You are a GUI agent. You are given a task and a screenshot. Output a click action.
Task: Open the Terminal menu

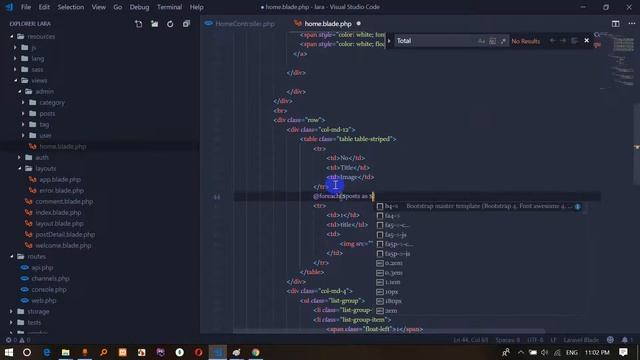tap(169, 7)
